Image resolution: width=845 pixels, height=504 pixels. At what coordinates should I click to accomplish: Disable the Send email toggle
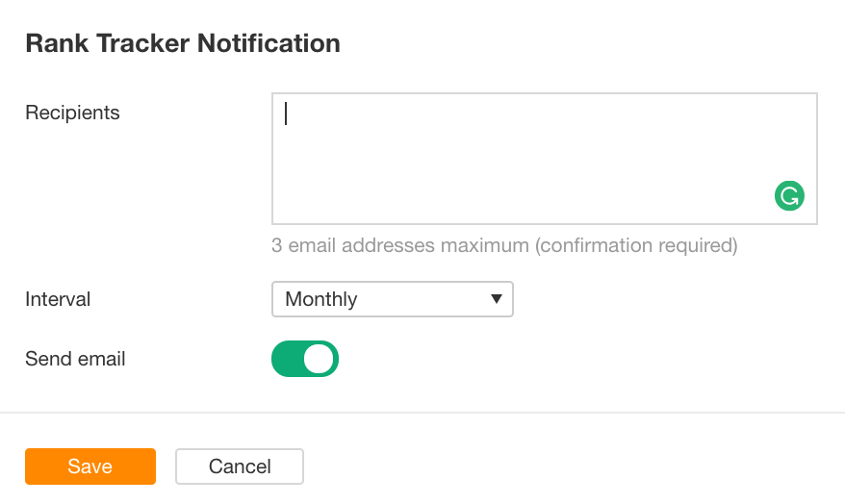(305, 359)
